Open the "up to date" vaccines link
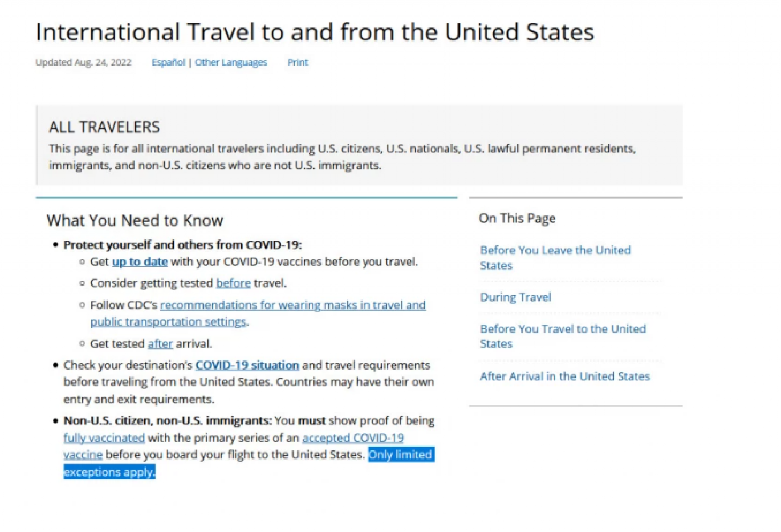This screenshot has width=781, height=532. [140, 262]
